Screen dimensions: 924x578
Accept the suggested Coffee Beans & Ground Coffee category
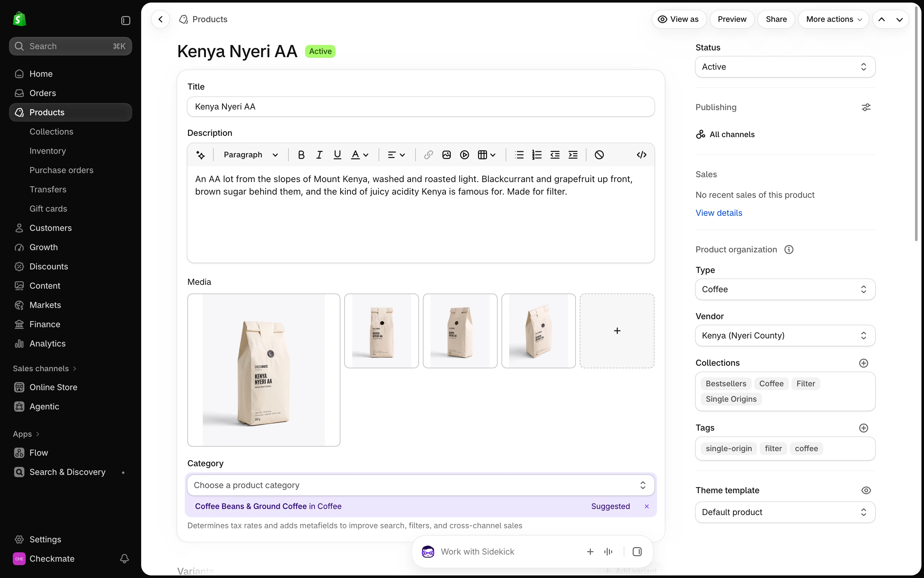tap(268, 506)
